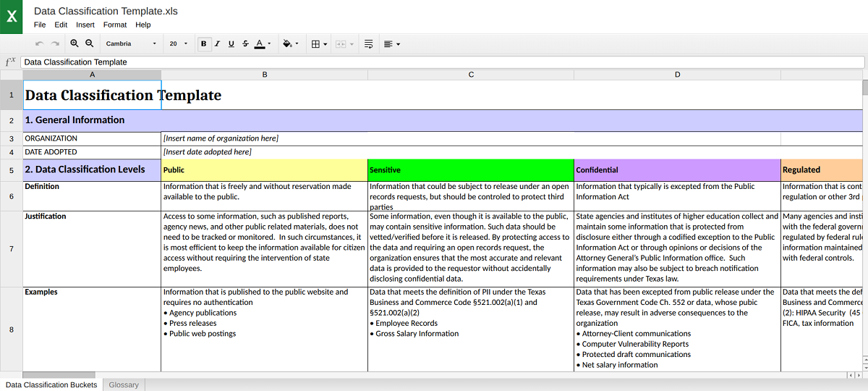868x391 pixels.
Task: Open the font size 20 dropdown
Action: click(178, 44)
